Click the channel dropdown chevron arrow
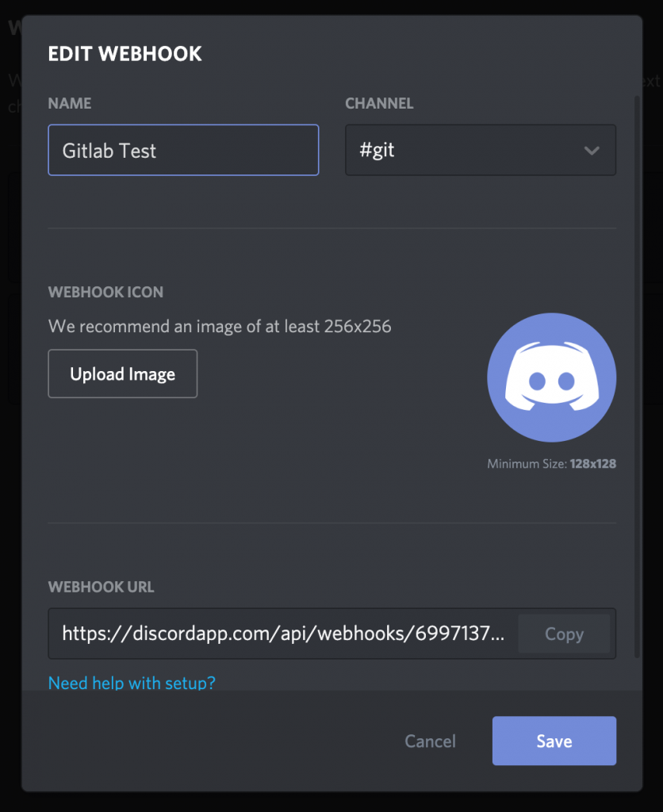663x812 pixels. point(592,150)
